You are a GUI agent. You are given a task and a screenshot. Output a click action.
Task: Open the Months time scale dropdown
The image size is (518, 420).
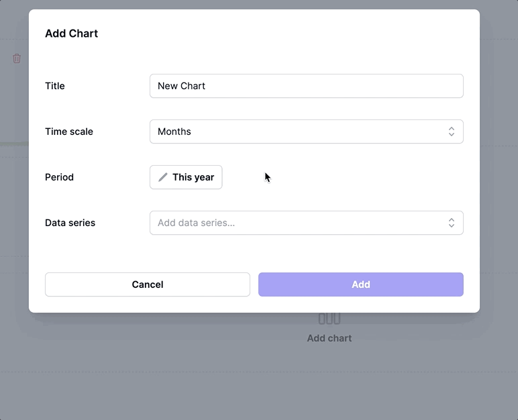pyautogui.click(x=306, y=132)
